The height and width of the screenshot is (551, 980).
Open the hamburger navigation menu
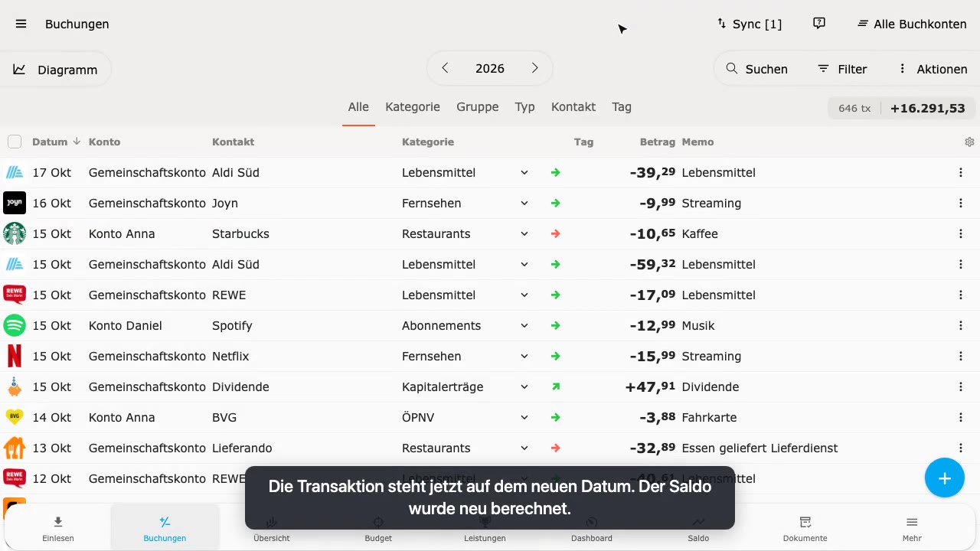pos(21,24)
